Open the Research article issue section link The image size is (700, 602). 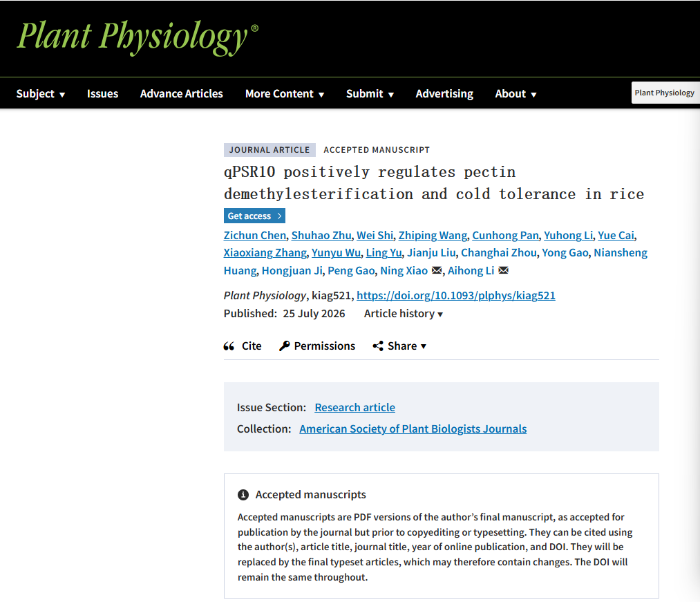[355, 408]
